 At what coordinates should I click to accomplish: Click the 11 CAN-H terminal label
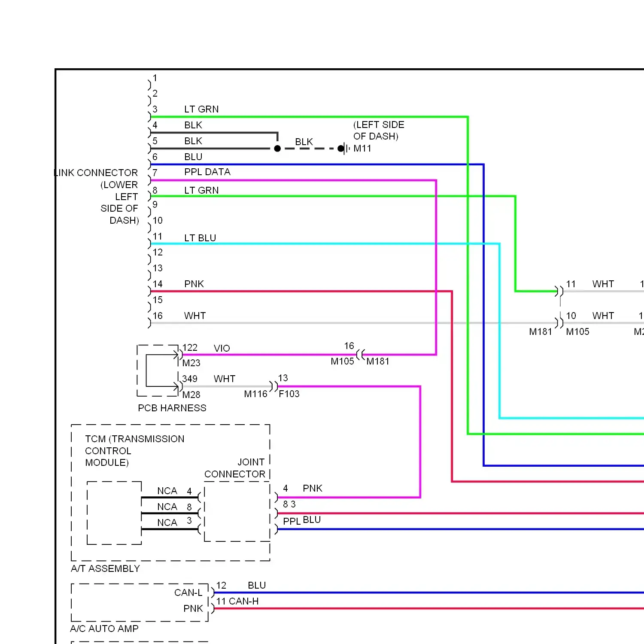click(237, 601)
